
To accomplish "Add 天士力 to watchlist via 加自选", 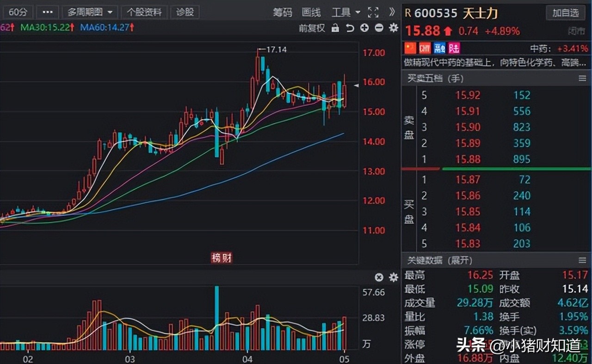I will click(566, 13).
